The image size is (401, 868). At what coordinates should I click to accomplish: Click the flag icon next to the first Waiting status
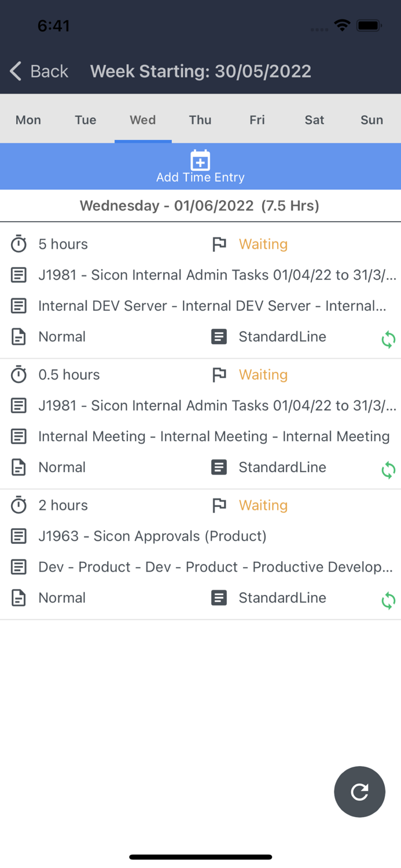point(219,244)
